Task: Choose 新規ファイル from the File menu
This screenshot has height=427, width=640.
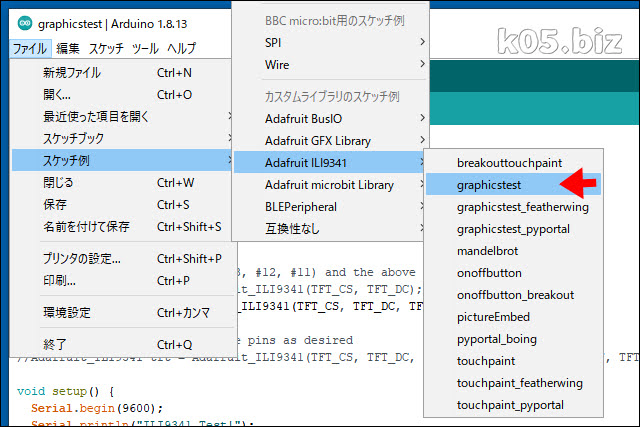Action: coord(122,73)
